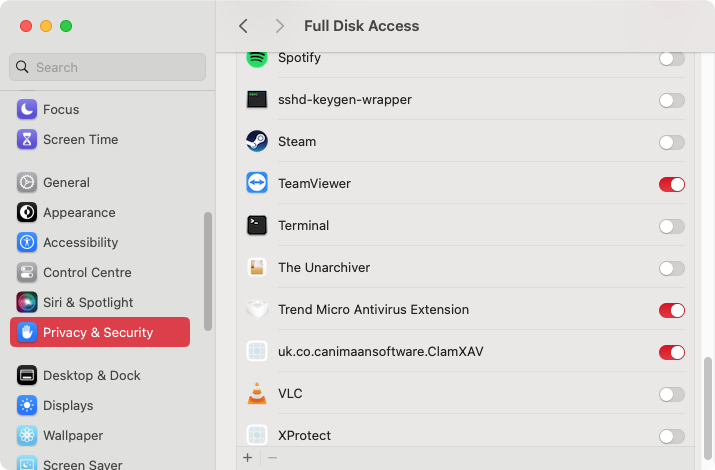Enable Full Disk Access for Spotify
This screenshot has height=470, width=715.
(672, 58)
